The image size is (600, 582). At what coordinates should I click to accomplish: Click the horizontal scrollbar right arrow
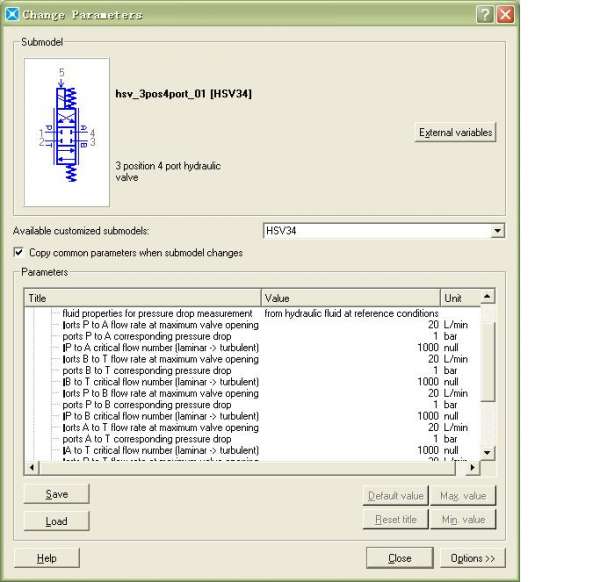coord(473,467)
